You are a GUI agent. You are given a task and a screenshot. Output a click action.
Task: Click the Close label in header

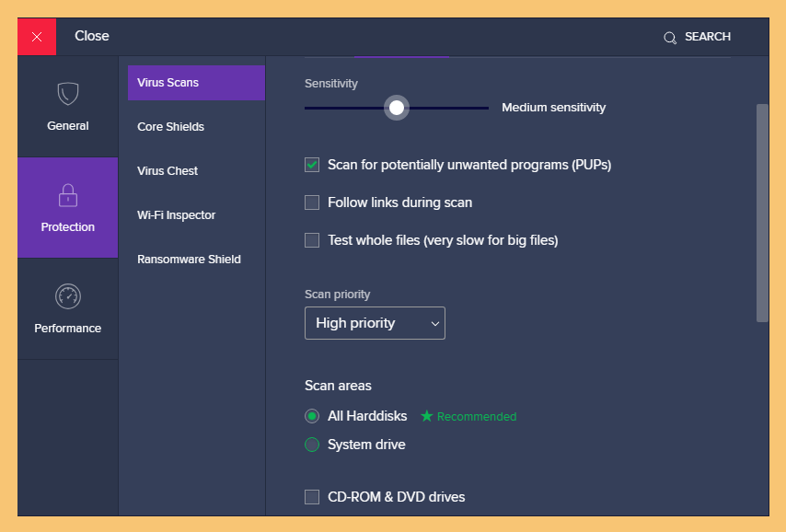point(92,36)
